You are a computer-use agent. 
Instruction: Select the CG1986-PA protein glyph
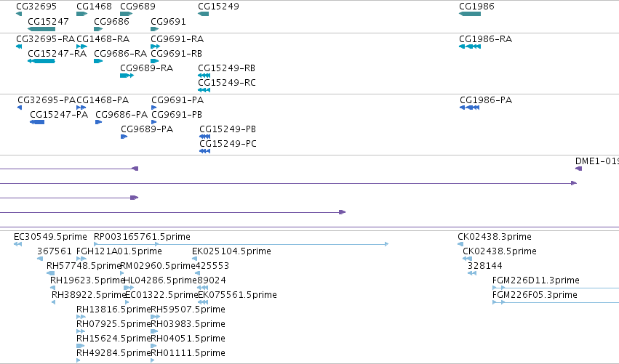pos(469,108)
